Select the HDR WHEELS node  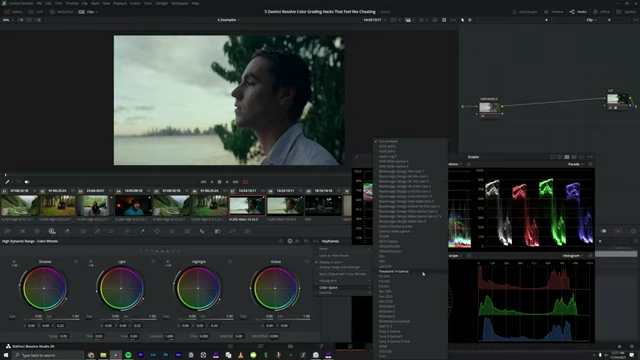pos(489,107)
